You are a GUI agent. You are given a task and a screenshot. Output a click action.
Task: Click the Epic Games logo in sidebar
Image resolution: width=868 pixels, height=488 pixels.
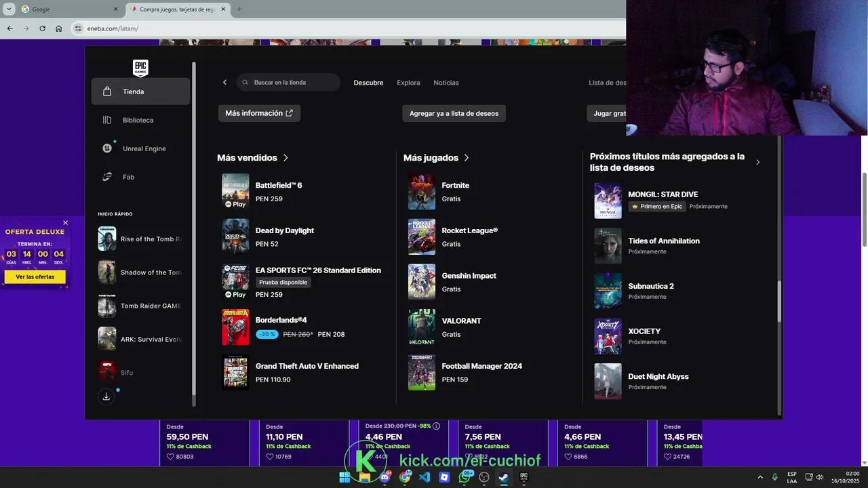click(x=140, y=68)
